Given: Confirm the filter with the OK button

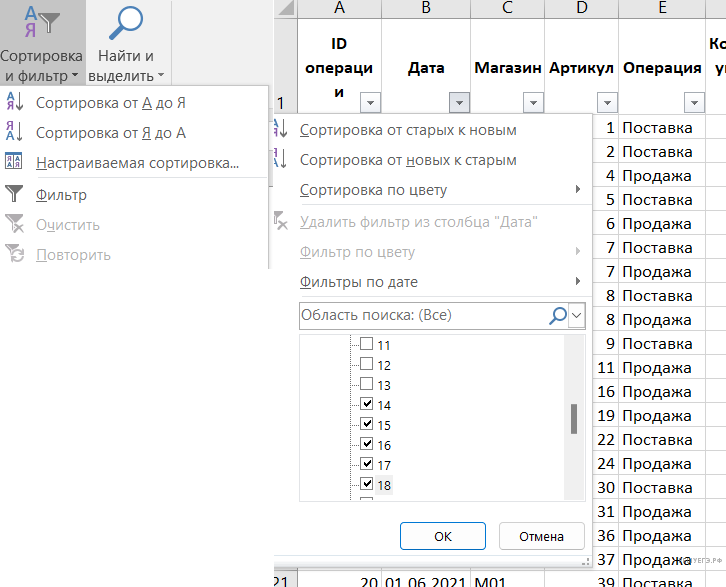Looking at the screenshot, I should (442, 536).
